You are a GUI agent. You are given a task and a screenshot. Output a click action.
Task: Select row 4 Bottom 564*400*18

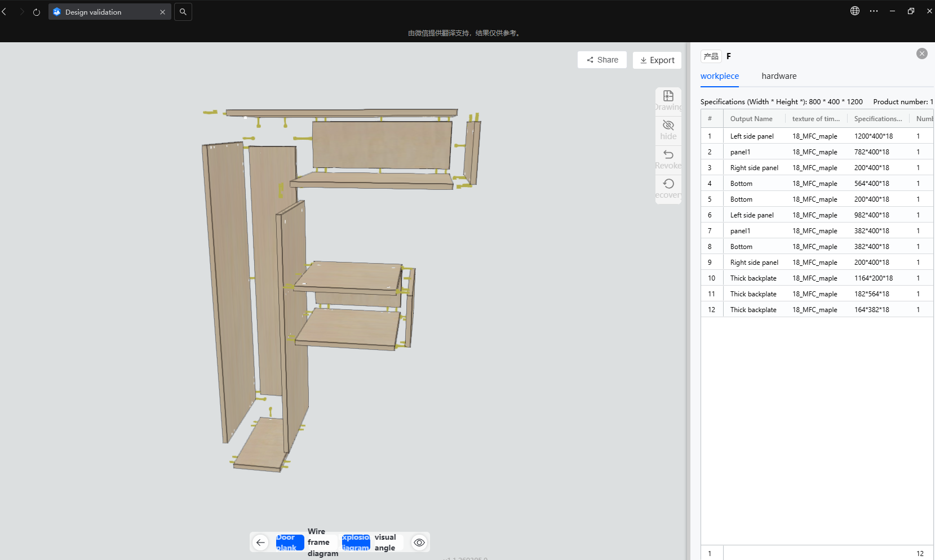coord(817,184)
